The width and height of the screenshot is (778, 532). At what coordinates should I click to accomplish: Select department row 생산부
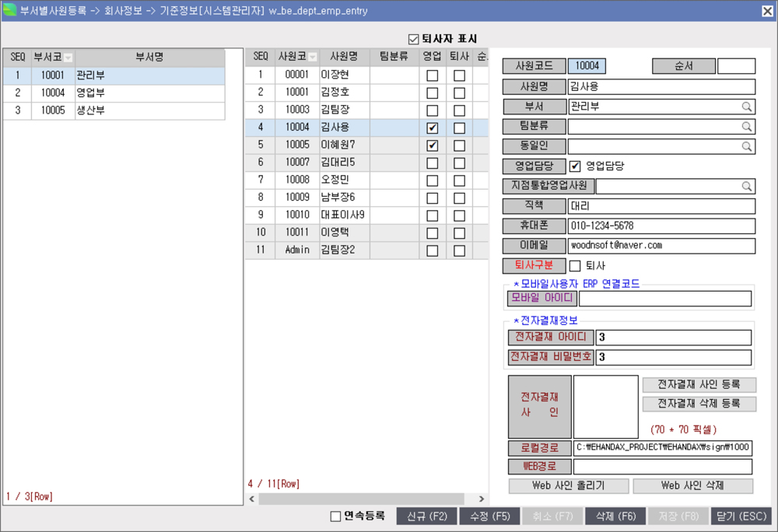114,110
